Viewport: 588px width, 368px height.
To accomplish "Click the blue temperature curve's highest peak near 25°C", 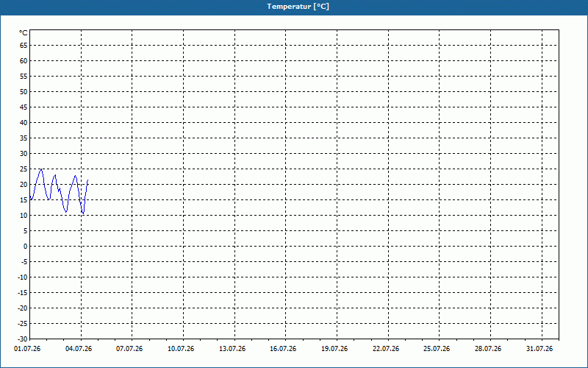I will pyautogui.click(x=41, y=170).
